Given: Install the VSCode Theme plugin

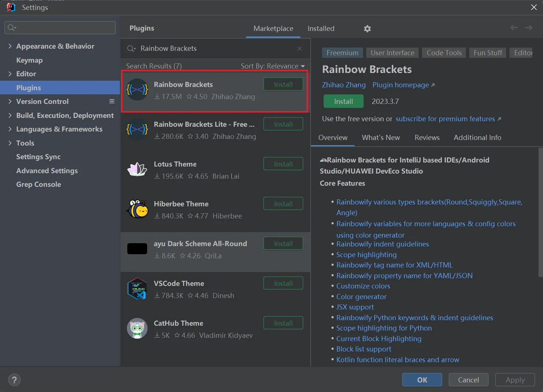Looking at the screenshot, I should tap(283, 283).
